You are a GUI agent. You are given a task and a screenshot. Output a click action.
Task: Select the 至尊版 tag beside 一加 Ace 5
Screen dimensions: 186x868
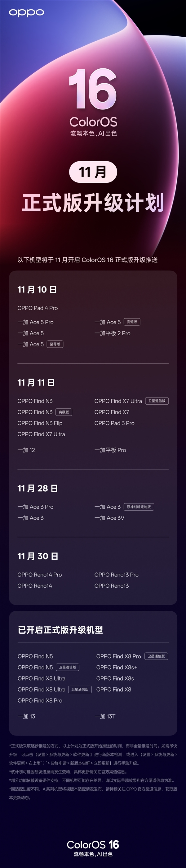coord(55,344)
